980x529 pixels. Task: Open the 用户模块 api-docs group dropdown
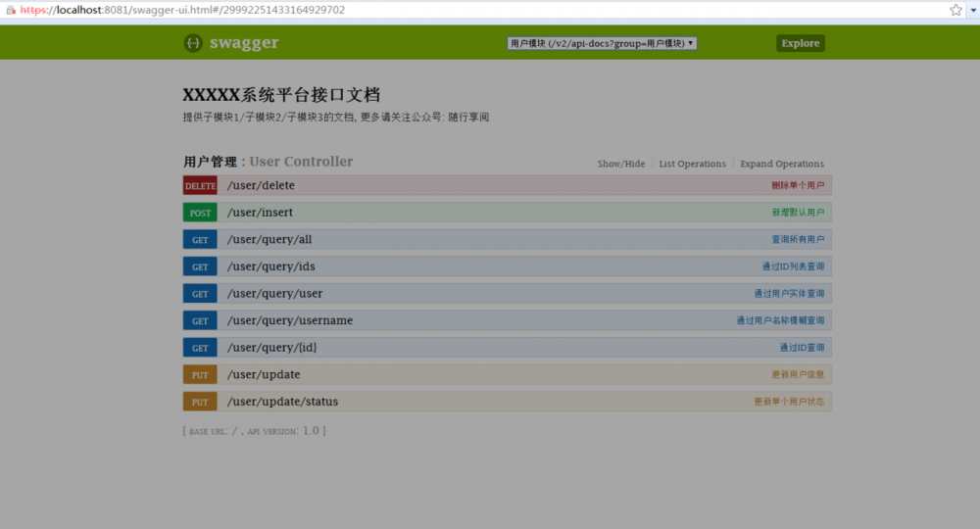pyautogui.click(x=602, y=43)
